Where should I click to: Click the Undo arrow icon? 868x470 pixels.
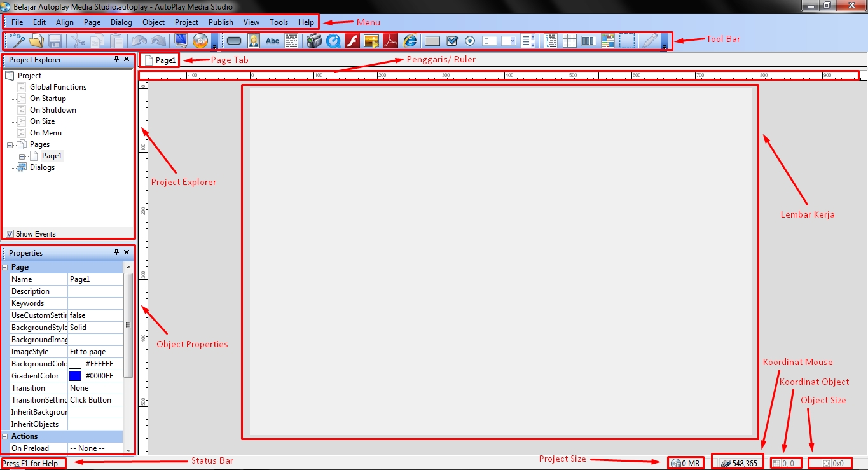coord(139,41)
